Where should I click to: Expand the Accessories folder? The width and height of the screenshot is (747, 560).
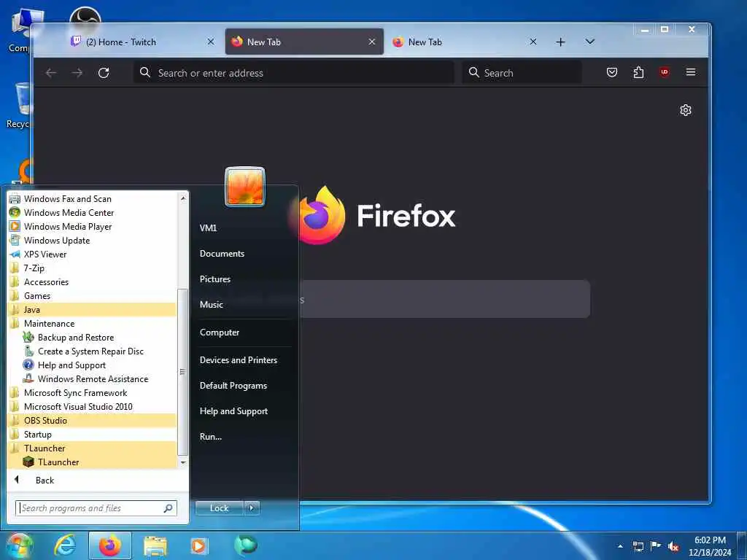point(92,282)
